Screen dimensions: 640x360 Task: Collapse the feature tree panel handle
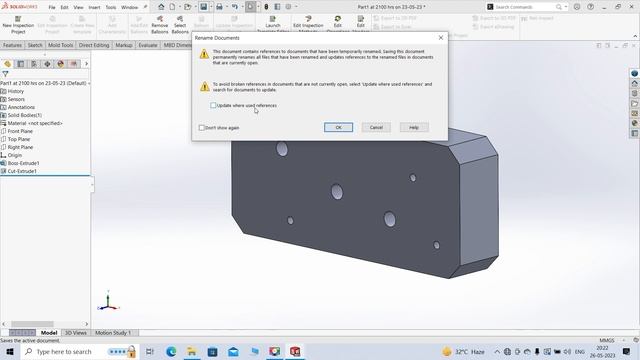92,184
